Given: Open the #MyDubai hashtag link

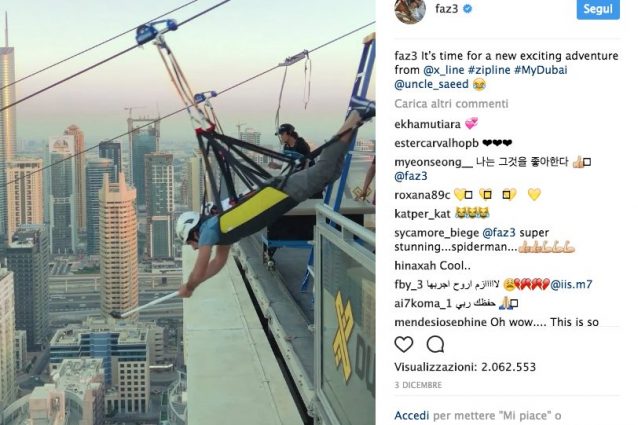Looking at the screenshot, I should pos(540,70).
